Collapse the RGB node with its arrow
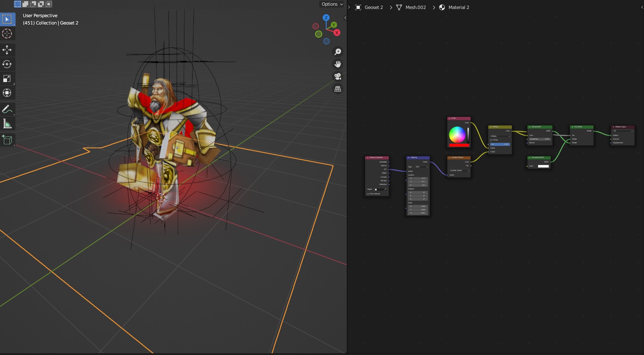This screenshot has height=355, width=644. click(x=450, y=118)
